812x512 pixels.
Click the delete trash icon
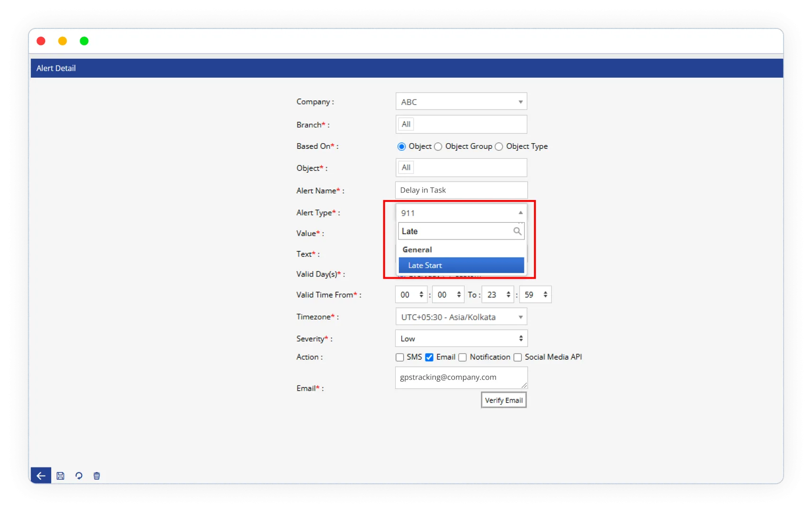[x=97, y=475]
